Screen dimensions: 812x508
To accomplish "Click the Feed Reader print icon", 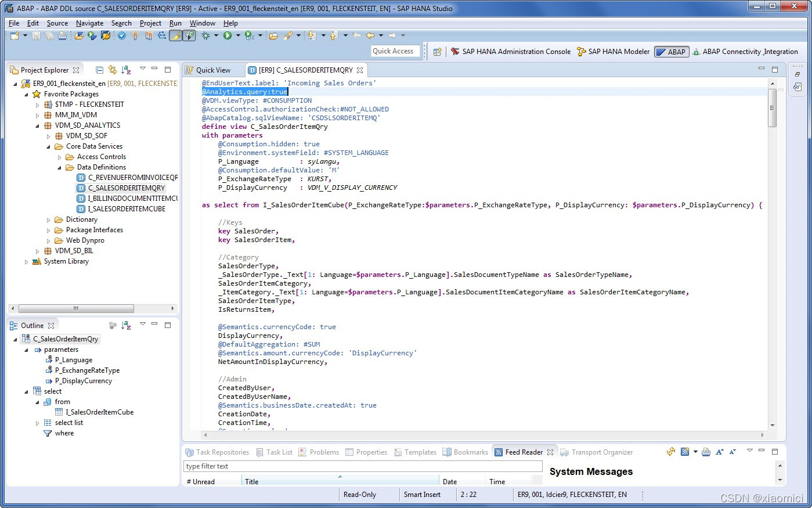I will 706,452.
